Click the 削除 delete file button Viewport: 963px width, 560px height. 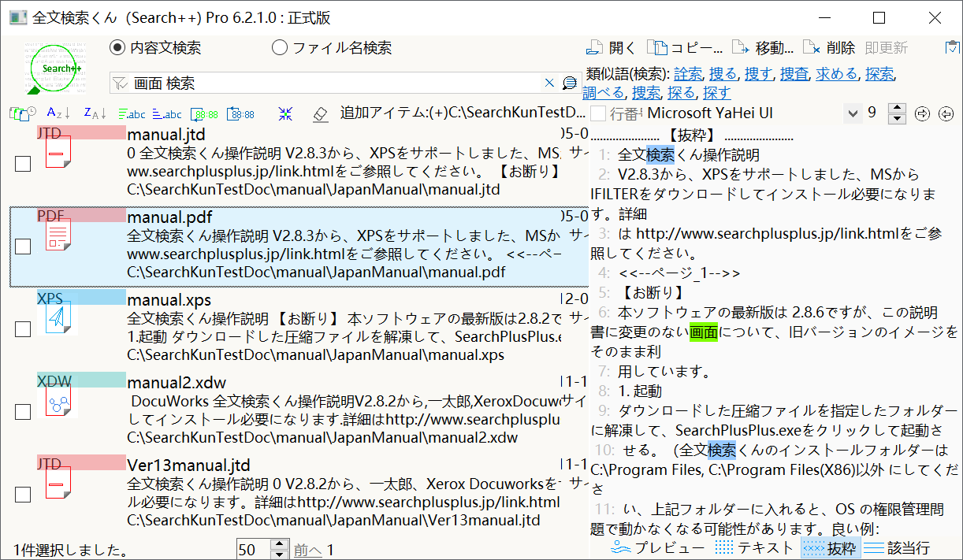tap(829, 47)
